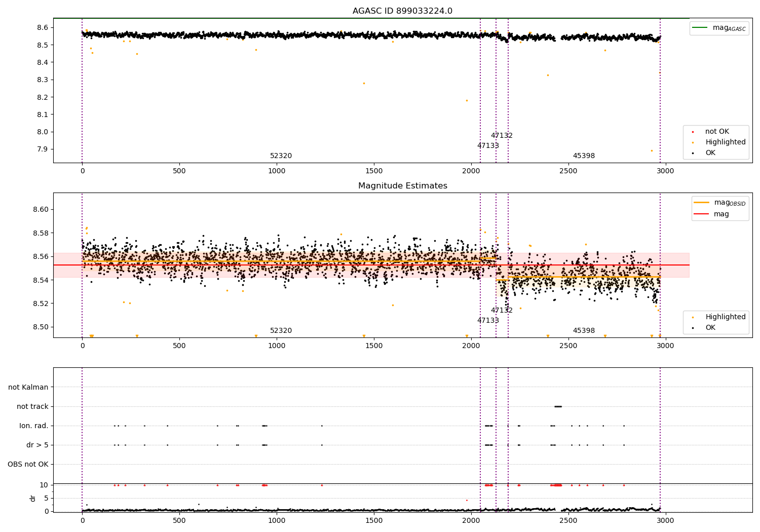This screenshot has height=532, width=760.
Task: Click the red mag legend line
Action: tap(702, 214)
